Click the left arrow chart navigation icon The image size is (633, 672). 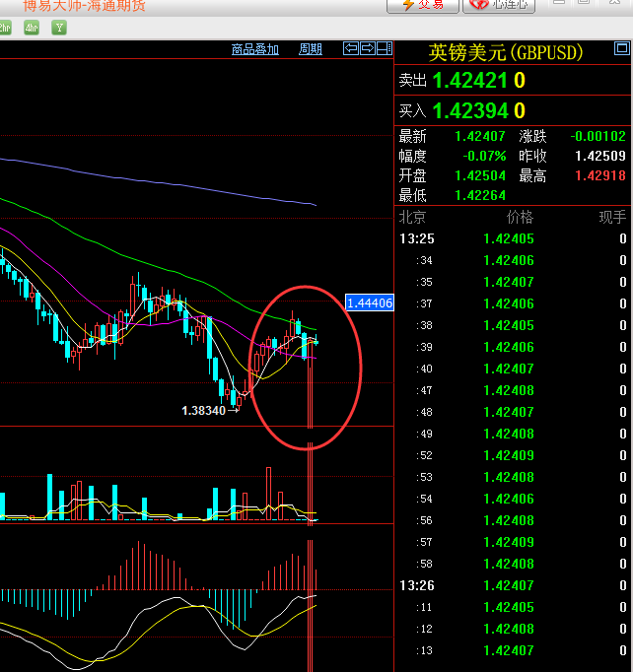click(x=351, y=48)
